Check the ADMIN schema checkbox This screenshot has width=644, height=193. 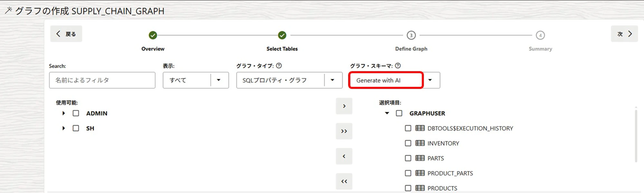pyautogui.click(x=76, y=113)
